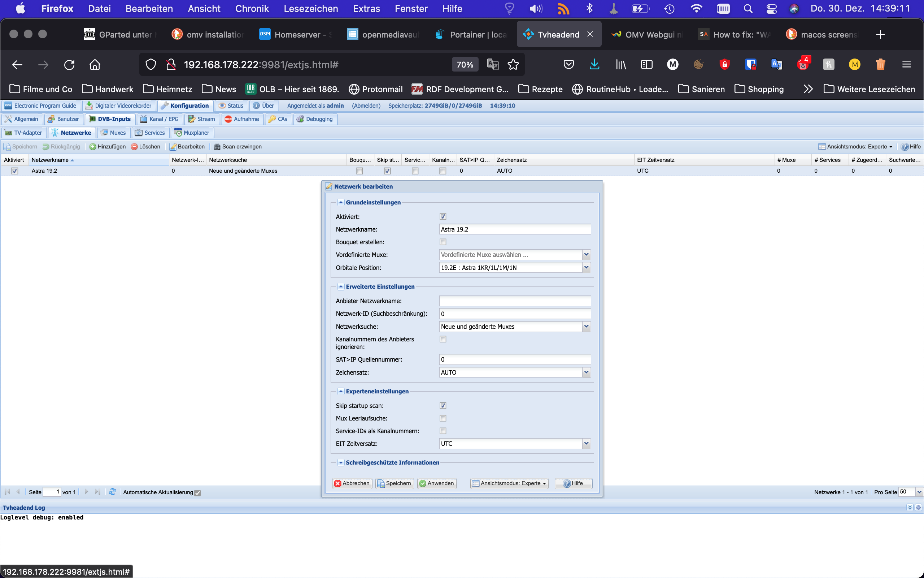Collapse Grundeinstellungen section
Image resolution: width=924 pixels, height=578 pixels.
coord(341,202)
